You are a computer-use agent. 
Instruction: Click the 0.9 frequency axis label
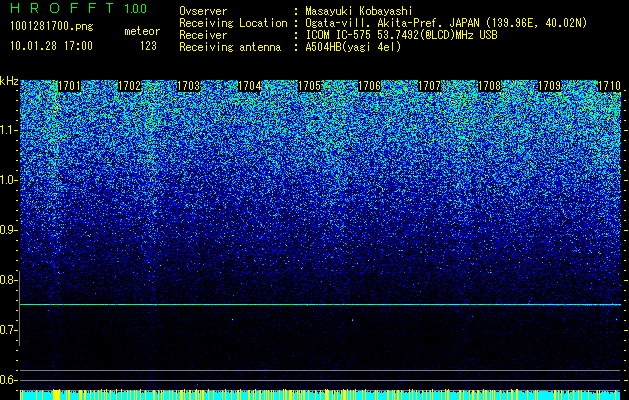pyautogui.click(x=8, y=230)
